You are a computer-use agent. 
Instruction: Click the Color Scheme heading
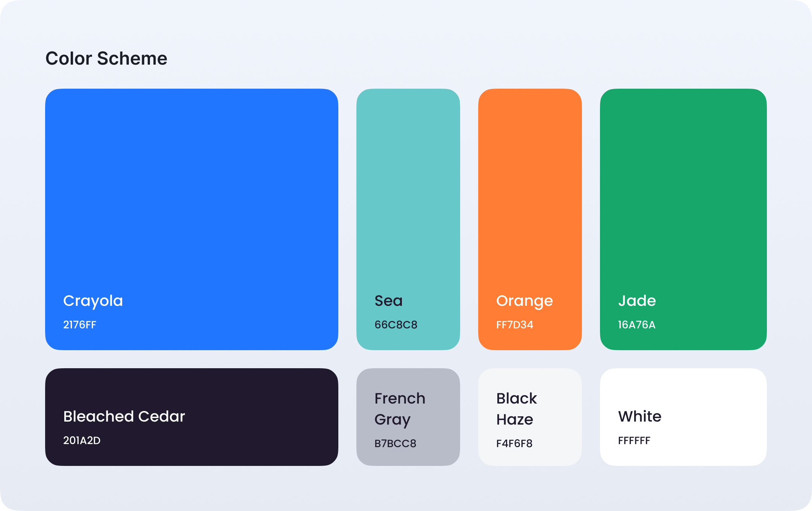tap(106, 59)
